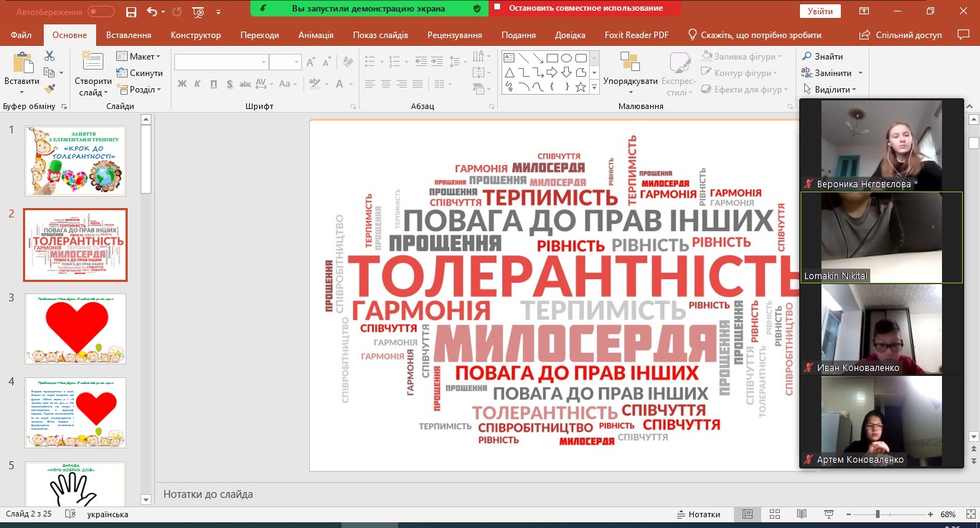Justify text in paragraph group
Viewport: 980px width, 528px height.
[418, 84]
